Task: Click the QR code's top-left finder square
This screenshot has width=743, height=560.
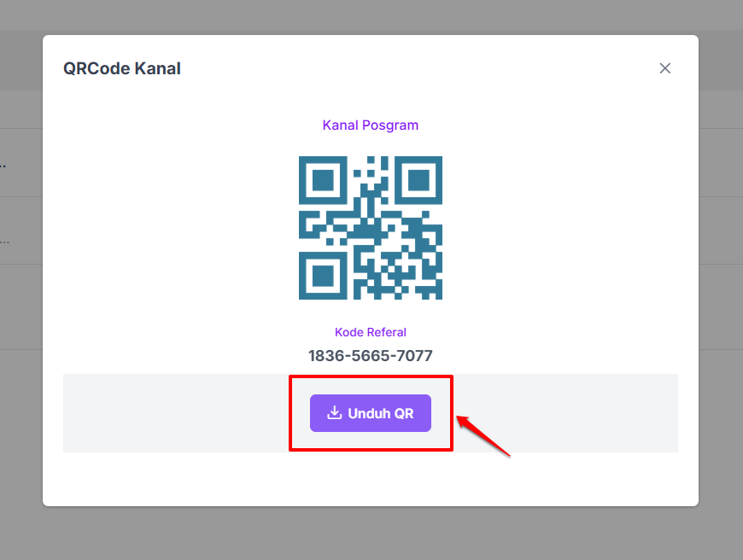Action: tap(323, 180)
